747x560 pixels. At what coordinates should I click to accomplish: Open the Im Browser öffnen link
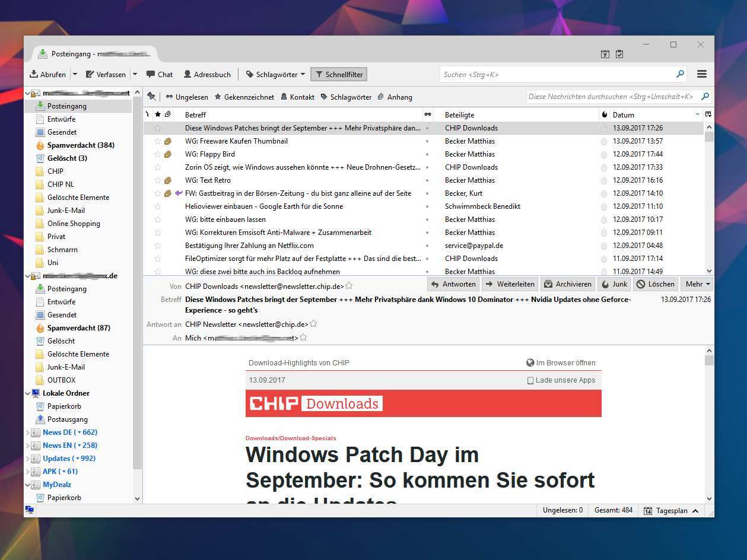(x=561, y=362)
